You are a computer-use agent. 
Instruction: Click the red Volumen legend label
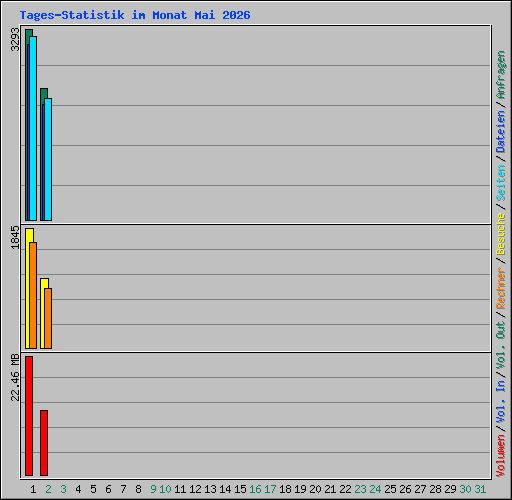click(501, 456)
